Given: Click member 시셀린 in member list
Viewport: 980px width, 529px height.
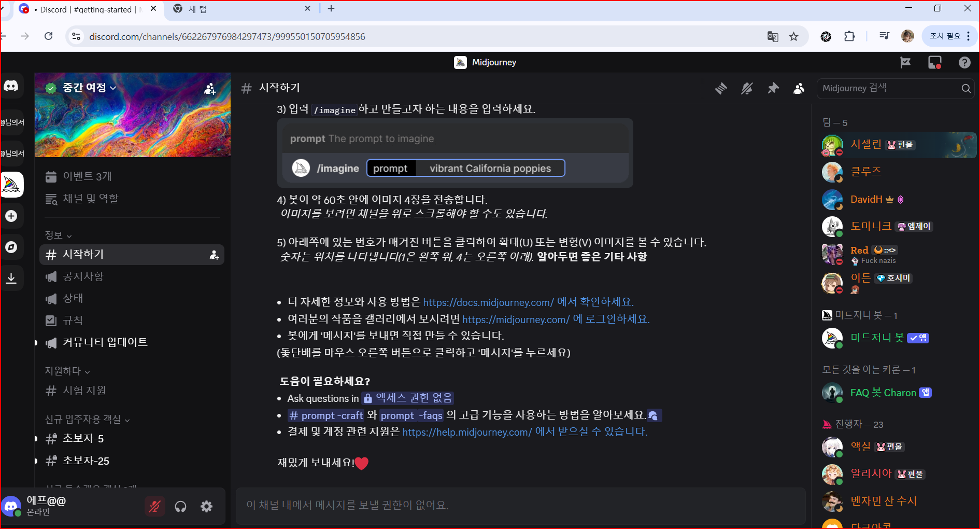Looking at the screenshot, I should (899, 145).
